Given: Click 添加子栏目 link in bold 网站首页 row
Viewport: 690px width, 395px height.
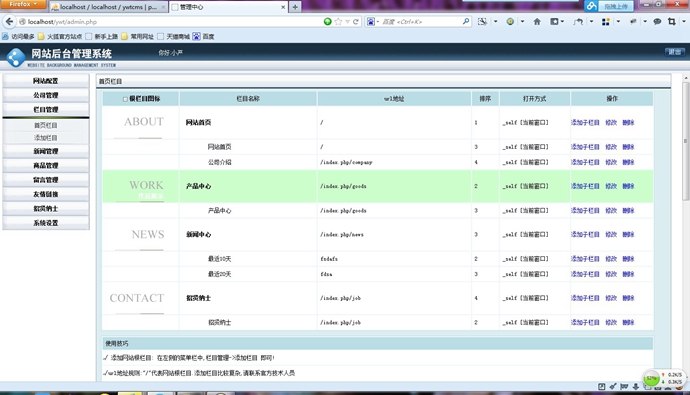Looking at the screenshot, I should click(585, 123).
